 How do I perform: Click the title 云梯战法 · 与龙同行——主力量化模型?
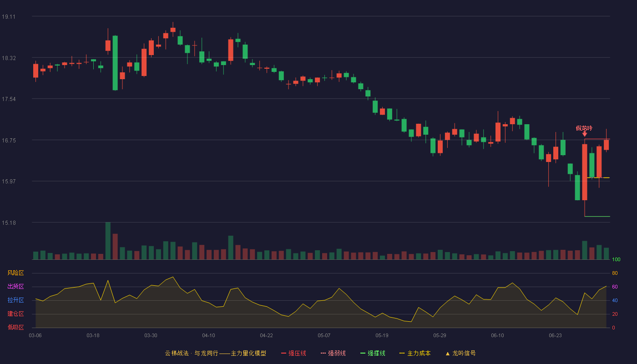(x=215, y=353)
